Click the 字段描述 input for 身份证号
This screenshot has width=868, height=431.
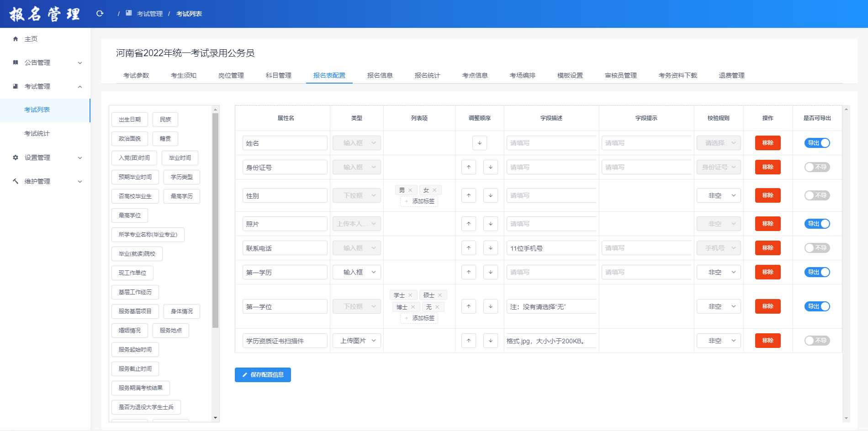[551, 167]
